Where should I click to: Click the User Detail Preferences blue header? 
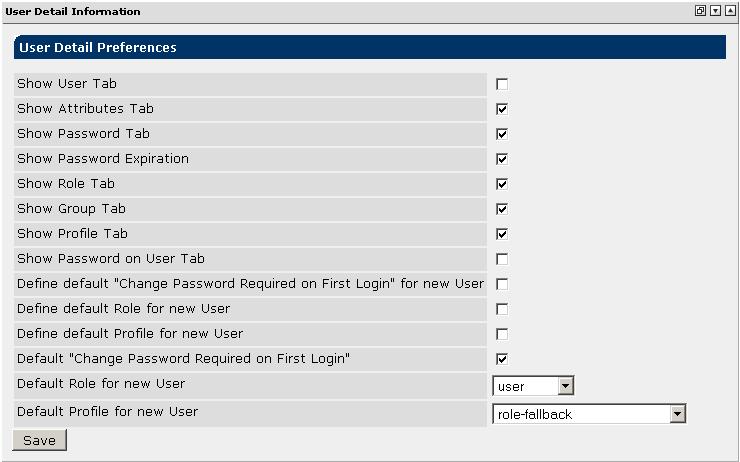[x=370, y=47]
